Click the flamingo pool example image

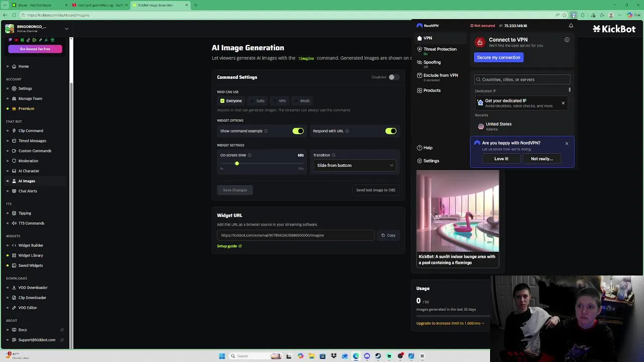(458, 211)
